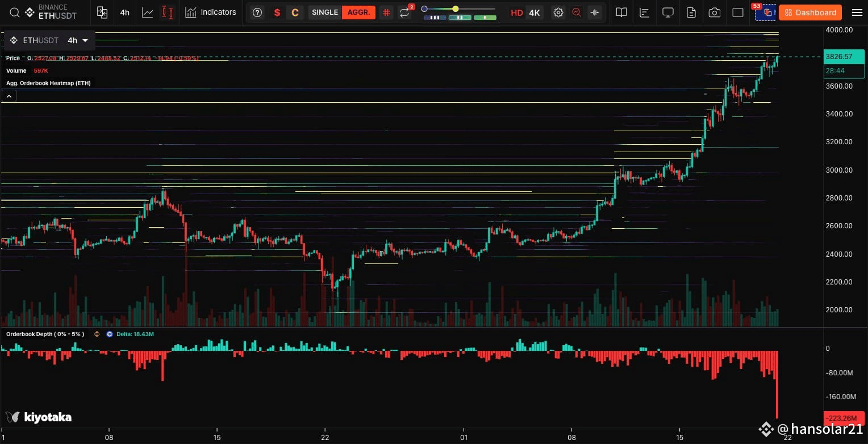Image resolution: width=868 pixels, height=444 pixels.
Task: Click the blue Coinbase icon beside Delta
Action: pos(110,334)
